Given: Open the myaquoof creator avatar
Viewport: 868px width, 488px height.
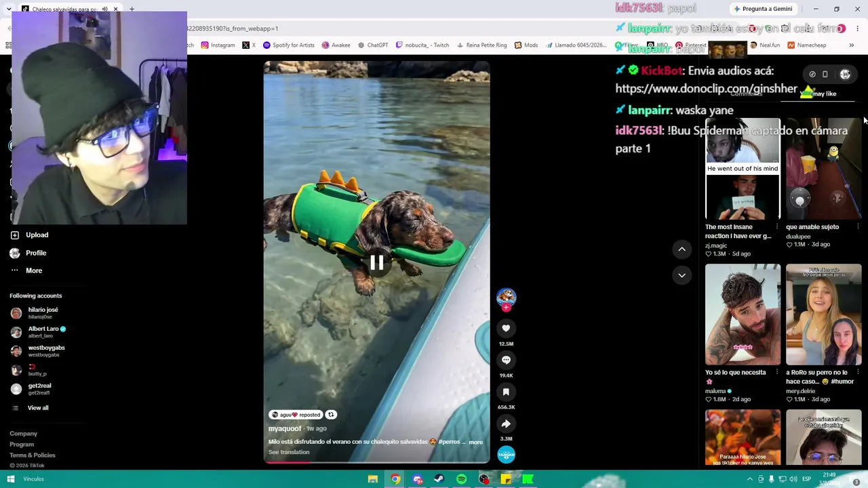Looking at the screenshot, I should pyautogui.click(x=506, y=296).
